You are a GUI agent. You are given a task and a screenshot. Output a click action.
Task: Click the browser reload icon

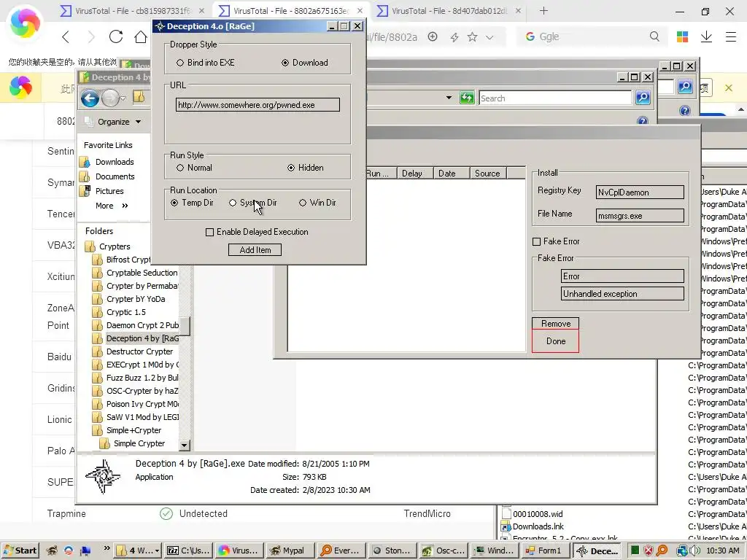tap(116, 36)
